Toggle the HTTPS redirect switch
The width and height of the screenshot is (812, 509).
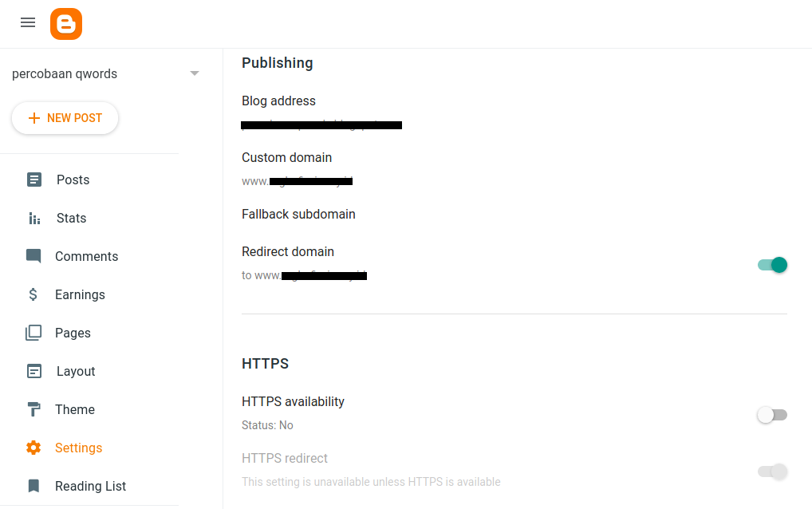(x=771, y=472)
